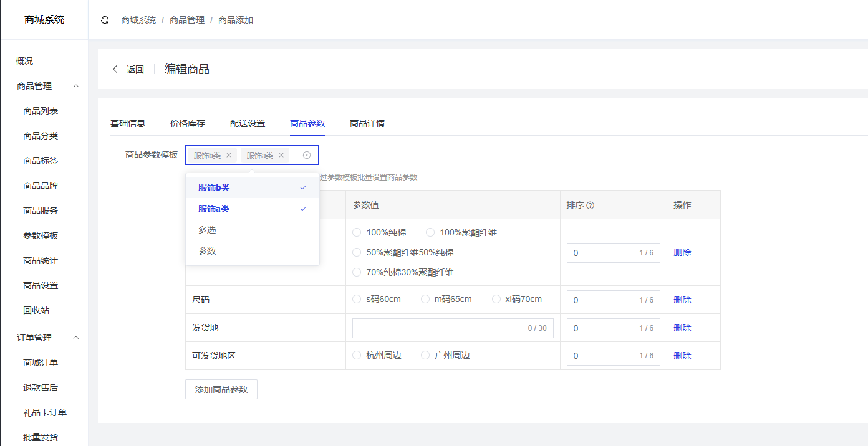The image size is (868, 446).
Task: Switch to the 价格库存 tab
Action: tap(187, 123)
